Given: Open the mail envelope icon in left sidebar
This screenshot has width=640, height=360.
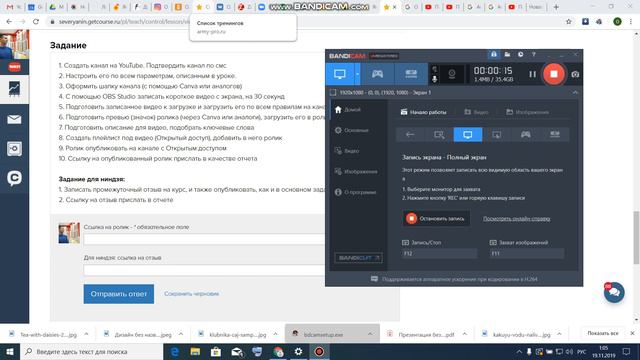Looking at the screenshot, I should pyautogui.click(x=14, y=119).
